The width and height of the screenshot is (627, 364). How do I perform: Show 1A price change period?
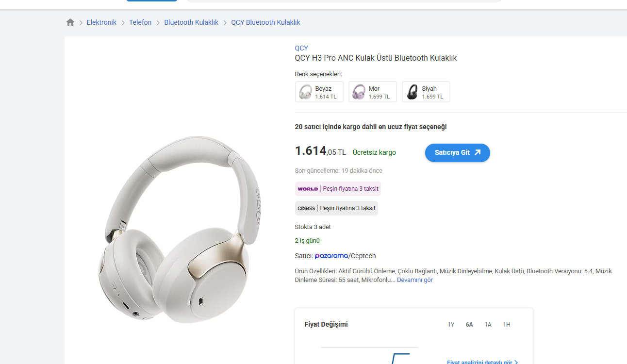pyautogui.click(x=488, y=325)
